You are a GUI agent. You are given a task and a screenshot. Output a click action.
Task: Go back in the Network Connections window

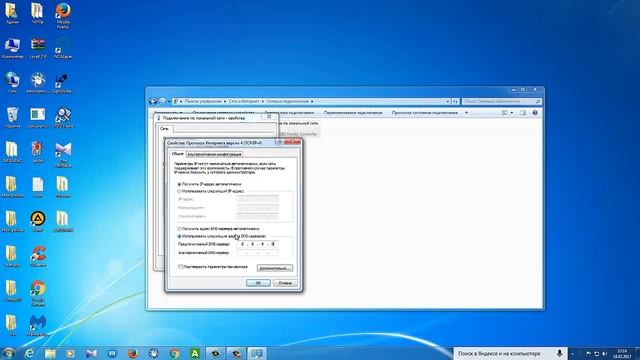pos(153,101)
